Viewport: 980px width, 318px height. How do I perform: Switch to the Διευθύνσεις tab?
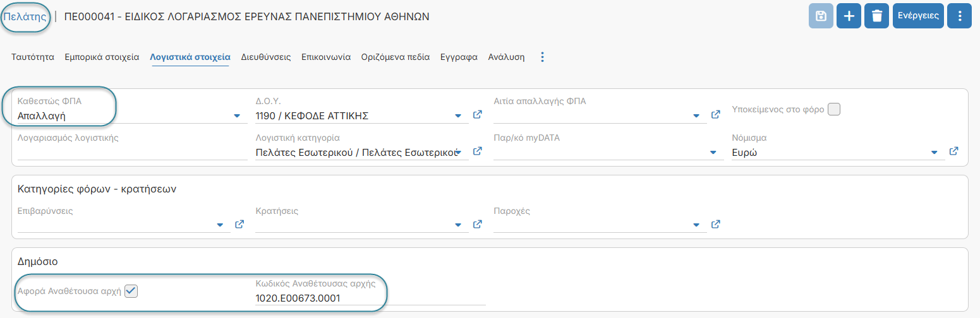pyautogui.click(x=266, y=57)
